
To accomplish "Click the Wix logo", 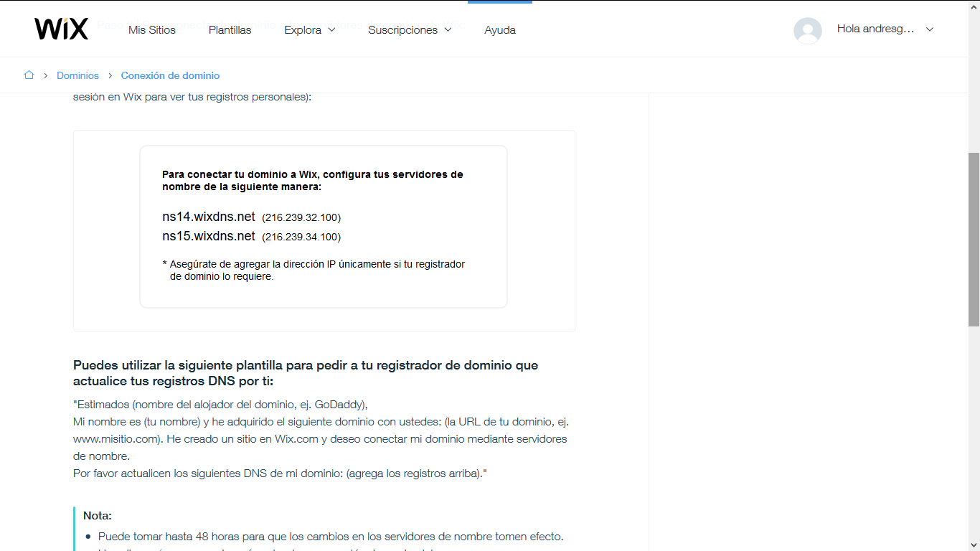I will (61, 29).
